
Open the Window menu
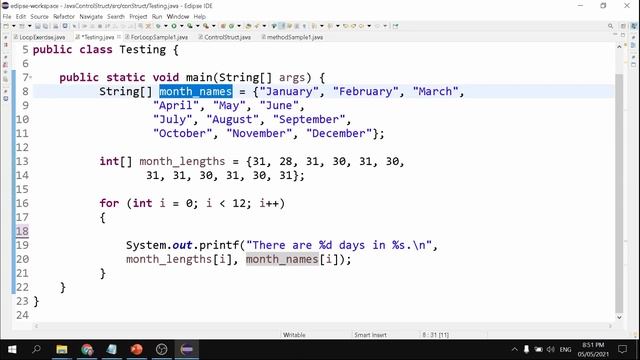click(178, 17)
